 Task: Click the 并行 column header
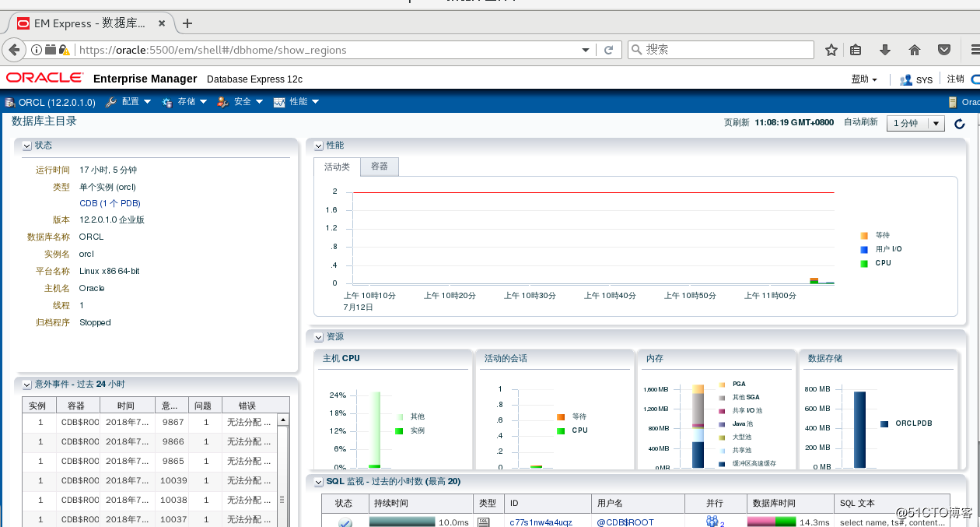(x=714, y=503)
